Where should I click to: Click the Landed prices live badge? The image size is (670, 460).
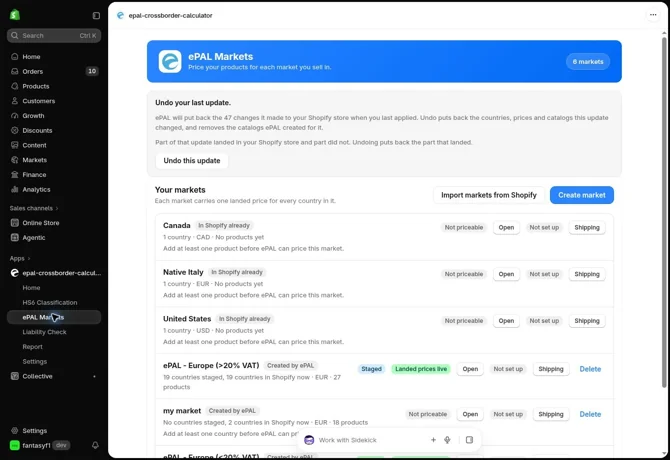[421, 369]
